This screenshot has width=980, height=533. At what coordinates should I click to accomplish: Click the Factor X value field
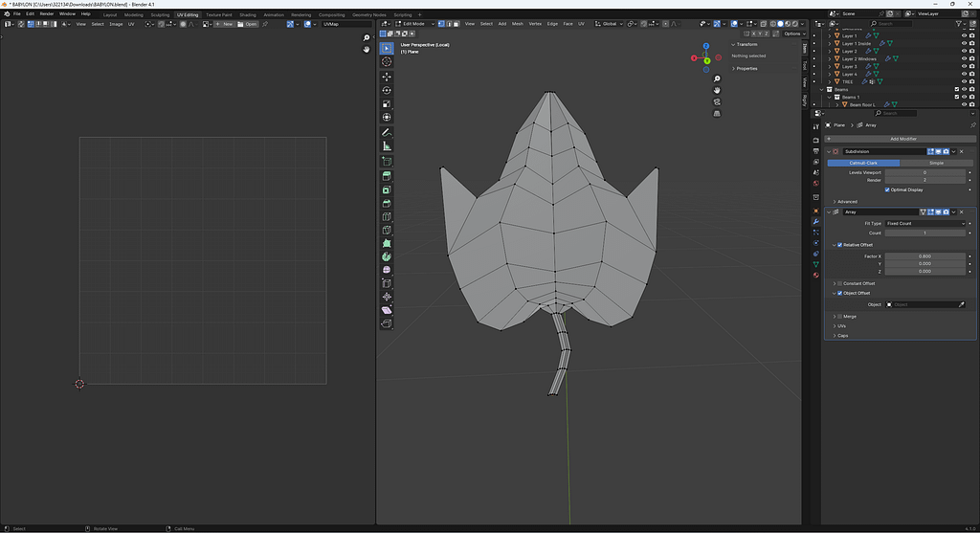tap(925, 256)
